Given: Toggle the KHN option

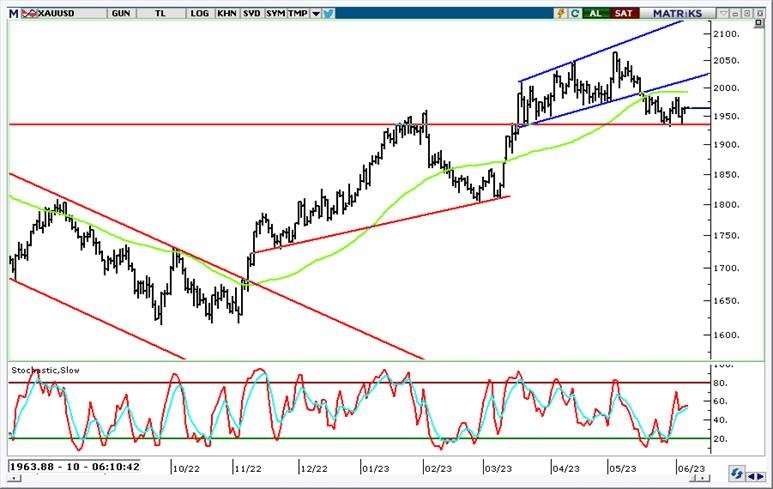Looking at the screenshot, I should click(x=226, y=14).
